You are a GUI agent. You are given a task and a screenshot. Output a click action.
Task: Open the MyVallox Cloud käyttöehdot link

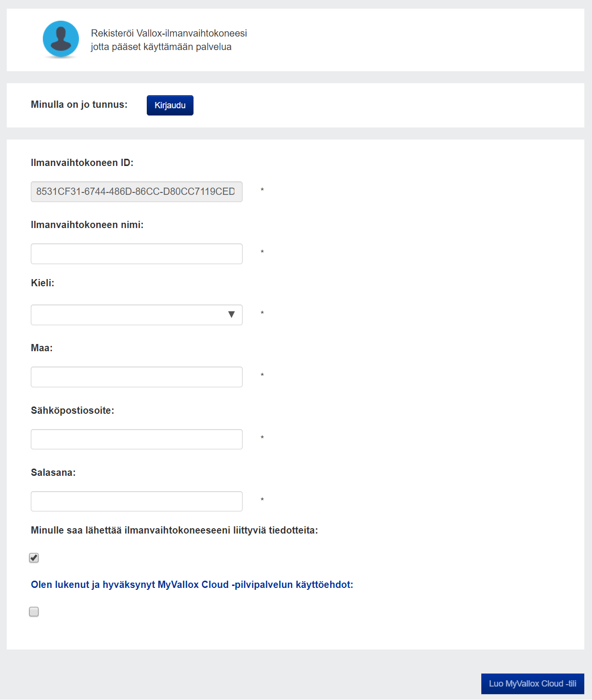click(x=192, y=585)
